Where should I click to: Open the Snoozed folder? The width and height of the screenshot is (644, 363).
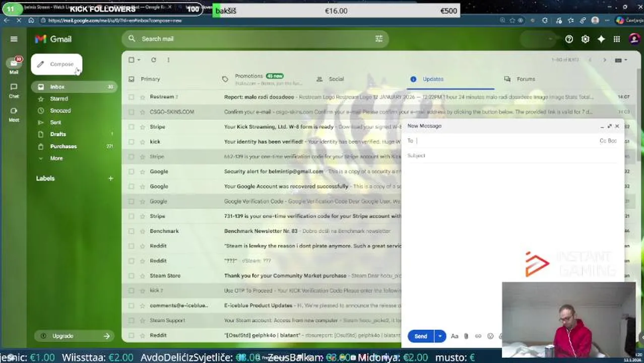(x=60, y=110)
